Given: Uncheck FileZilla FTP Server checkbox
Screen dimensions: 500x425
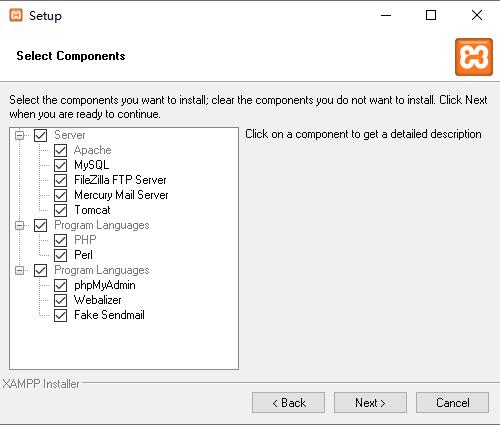Looking at the screenshot, I should [x=60, y=180].
